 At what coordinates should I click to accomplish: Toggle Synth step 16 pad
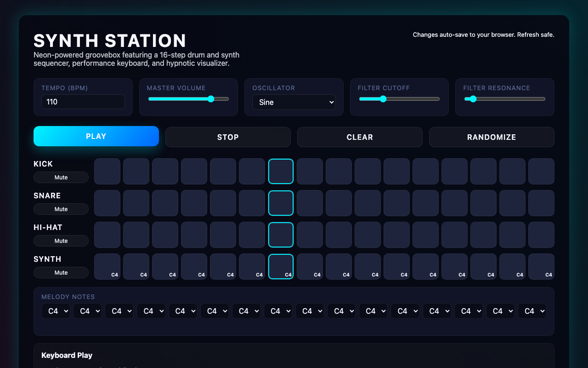[x=542, y=266]
